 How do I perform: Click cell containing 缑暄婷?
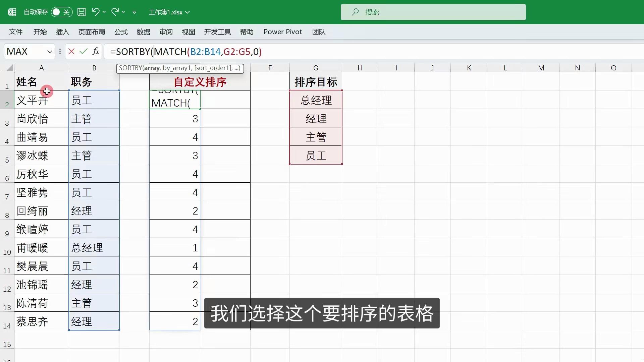click(42, 229)
